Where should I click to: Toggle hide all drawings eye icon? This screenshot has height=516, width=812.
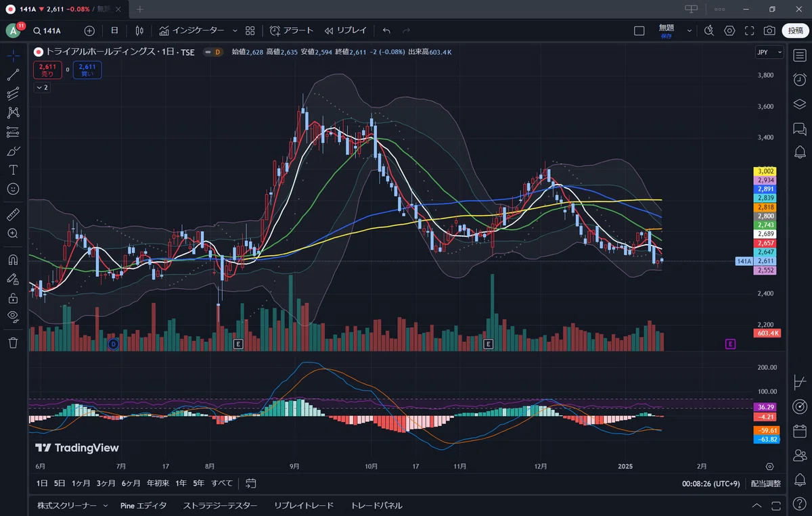tap(13, 316)
